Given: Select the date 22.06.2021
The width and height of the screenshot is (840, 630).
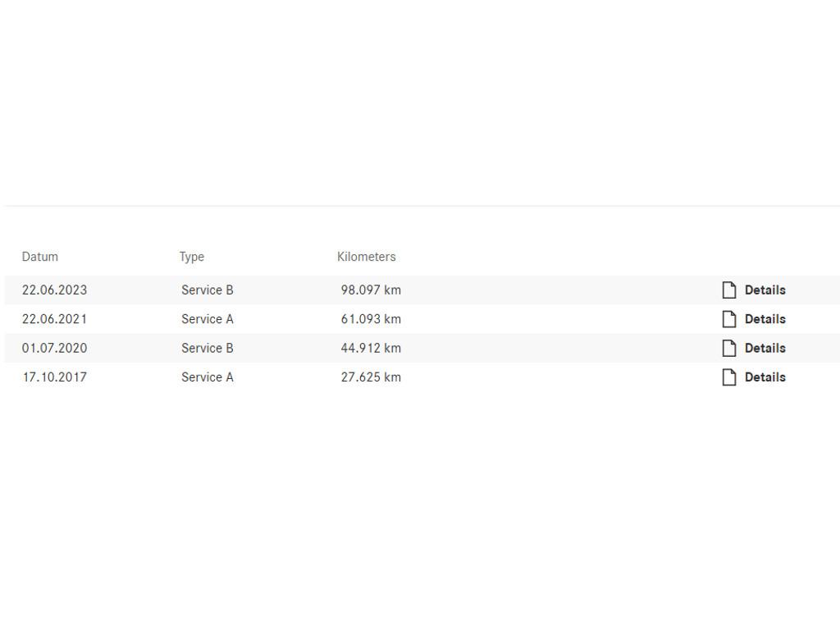Looking at the screenshot, I should pos(54,319).
